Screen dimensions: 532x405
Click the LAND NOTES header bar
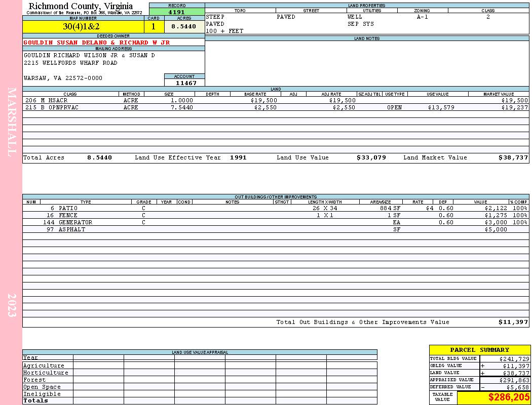(x=367, y=38)
